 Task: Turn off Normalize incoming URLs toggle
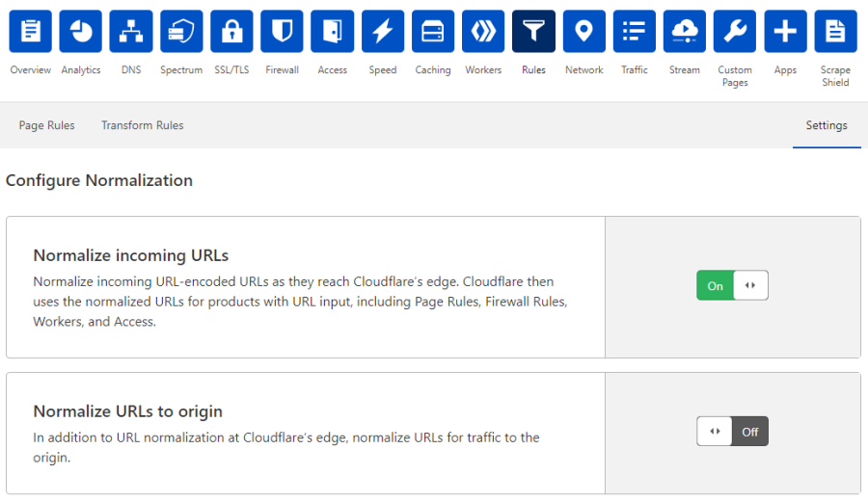[732, 285]
